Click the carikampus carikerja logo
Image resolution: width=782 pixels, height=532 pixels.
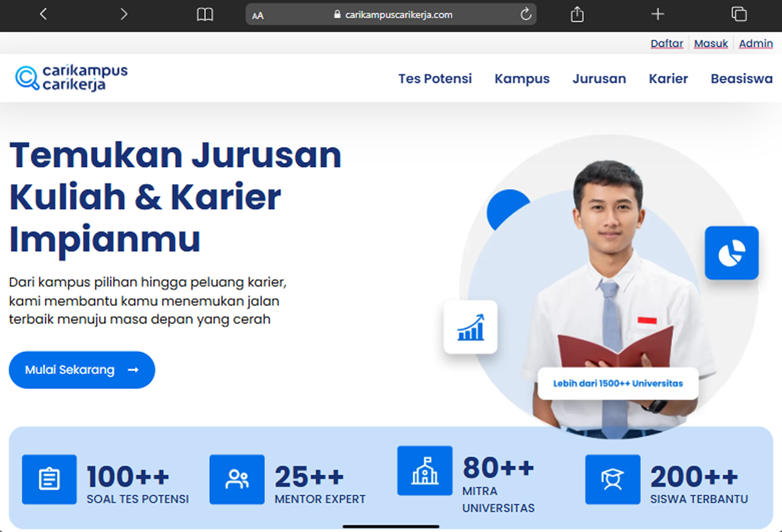click(x=71, y=78)
